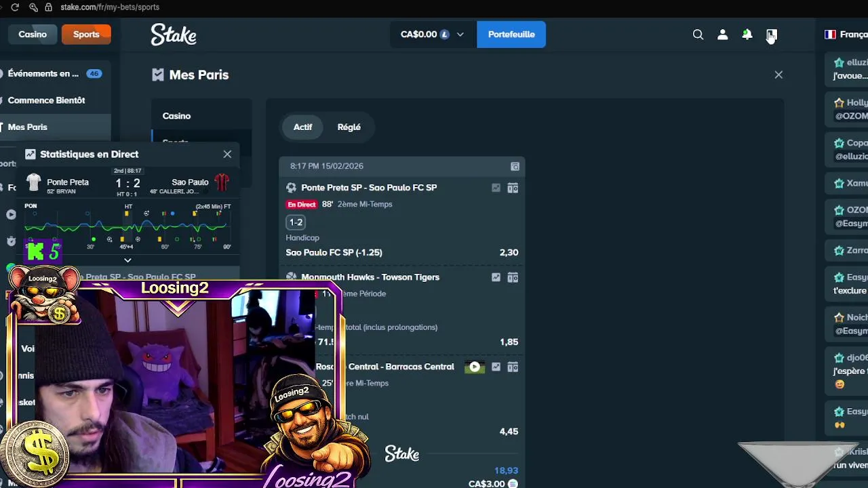868x488 pixels.
Task: Switch to the Réglé bets tab
Action: pos(349,127)
